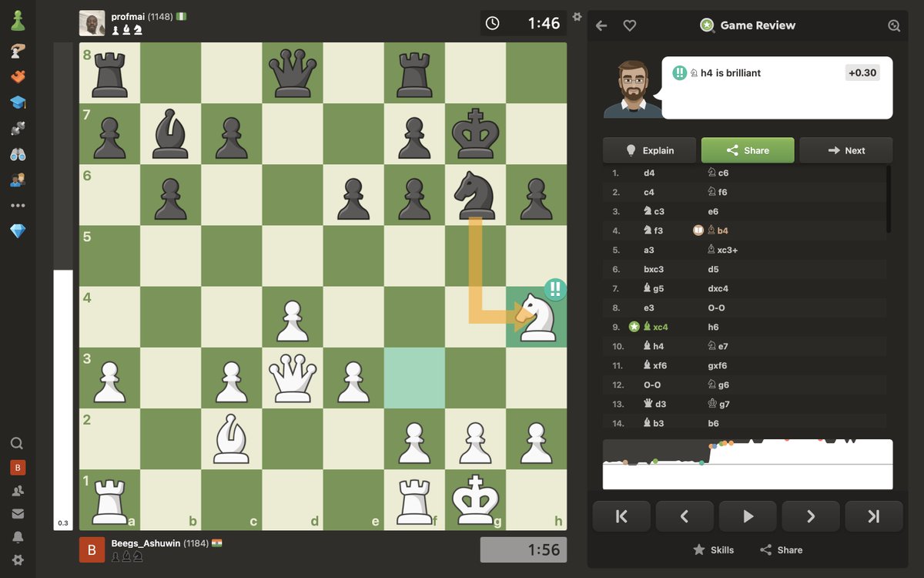Select move Bxc3+ in row 5
924x578 pixels.
tap(722, 250)
